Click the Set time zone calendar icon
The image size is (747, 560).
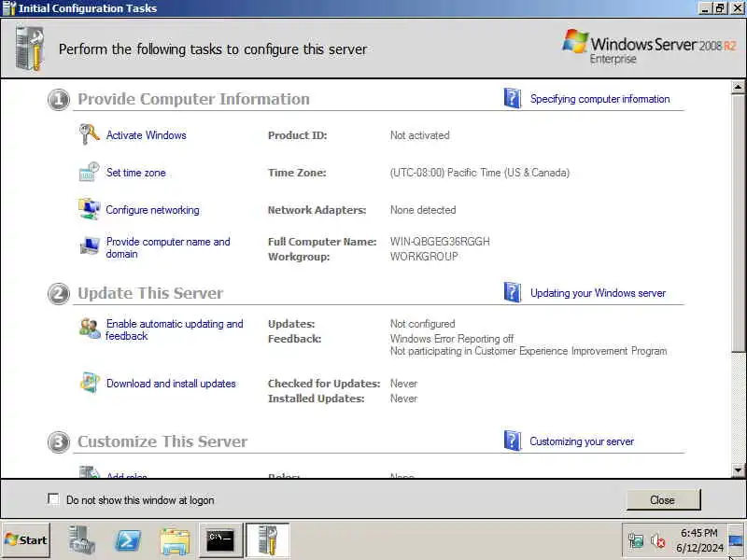(89, 172)
